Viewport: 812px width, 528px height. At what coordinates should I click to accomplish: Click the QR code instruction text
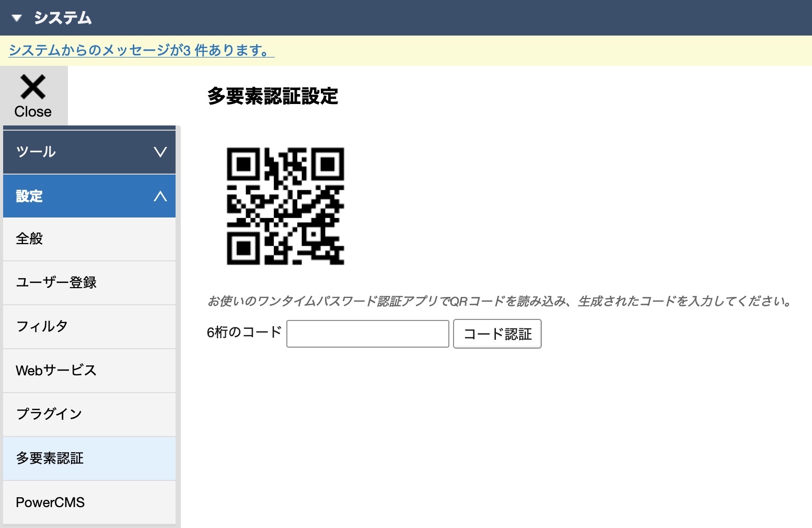[x=501, y=301]
